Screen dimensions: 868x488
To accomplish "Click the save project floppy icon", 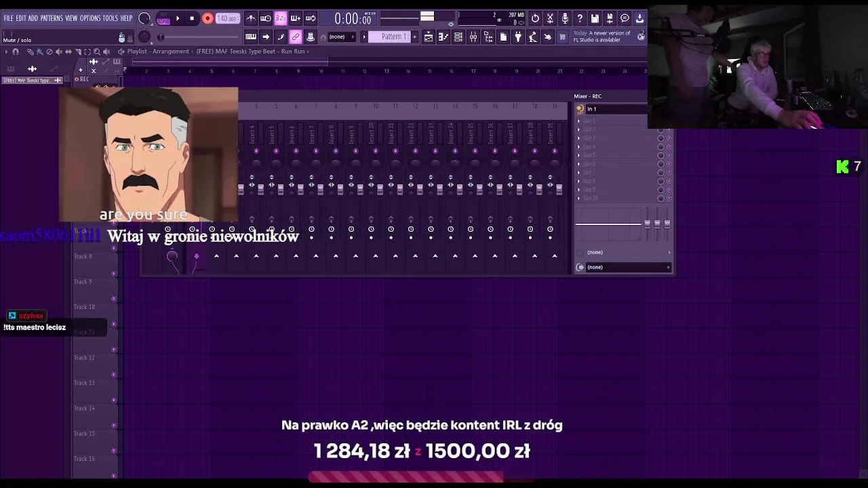I will (x=595, y=18).
